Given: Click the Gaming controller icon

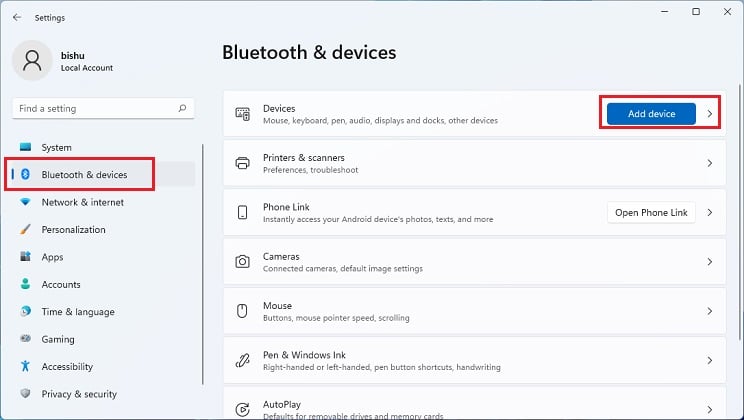Looking at the screenshot, I should pos(26,338).
